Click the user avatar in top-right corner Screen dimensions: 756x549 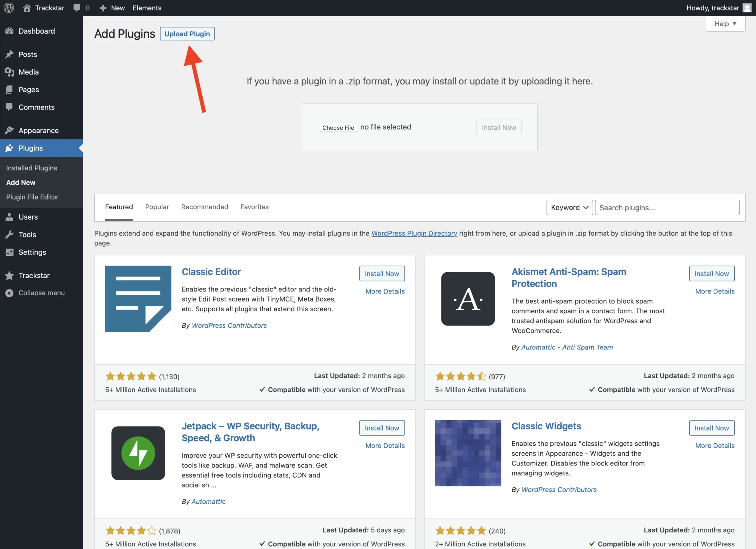747,8
